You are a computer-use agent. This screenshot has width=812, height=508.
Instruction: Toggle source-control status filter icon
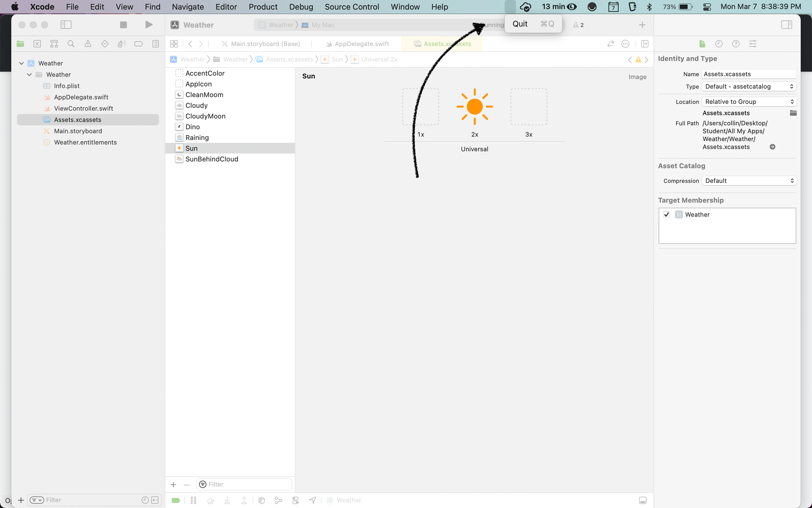coord(155,500)
